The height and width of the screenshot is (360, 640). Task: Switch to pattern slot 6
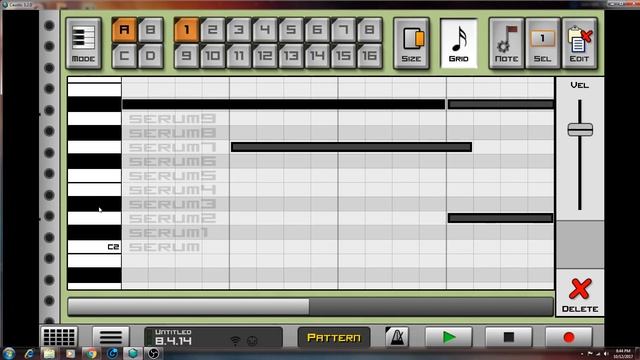tap(317, 30)
